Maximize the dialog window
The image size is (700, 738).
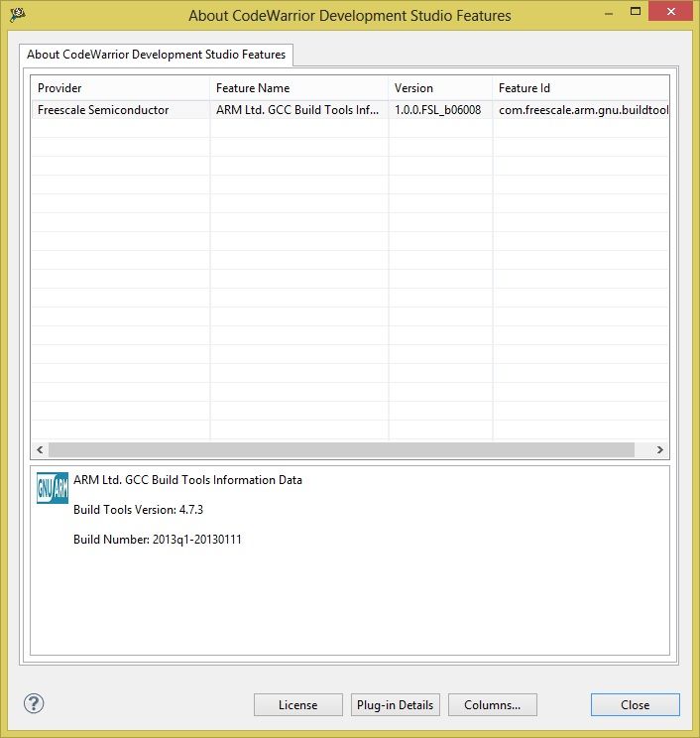click(636, 11)
